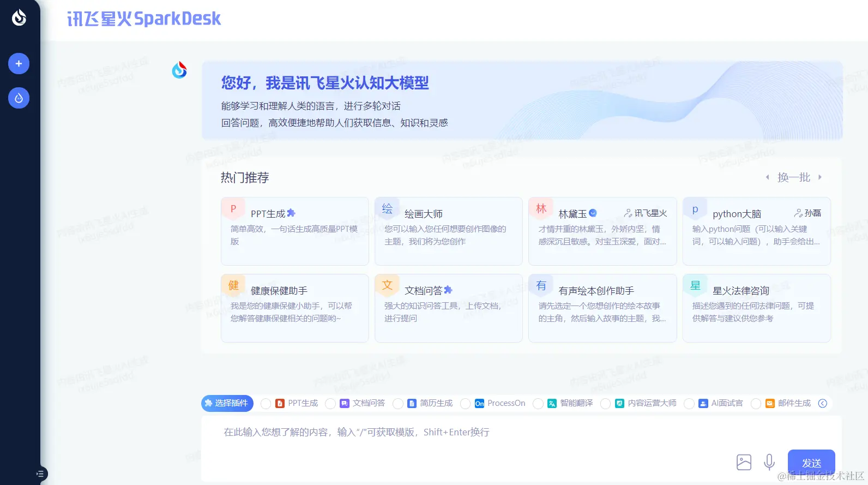Click the plugin puzzle icon beside 文档问答 title
Screen dimensions: 868x485
coord(448,290)
